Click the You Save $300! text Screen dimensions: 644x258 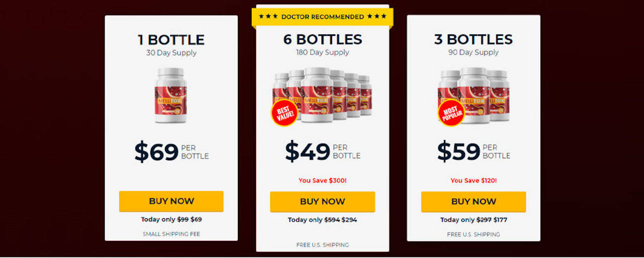(323, 180)
